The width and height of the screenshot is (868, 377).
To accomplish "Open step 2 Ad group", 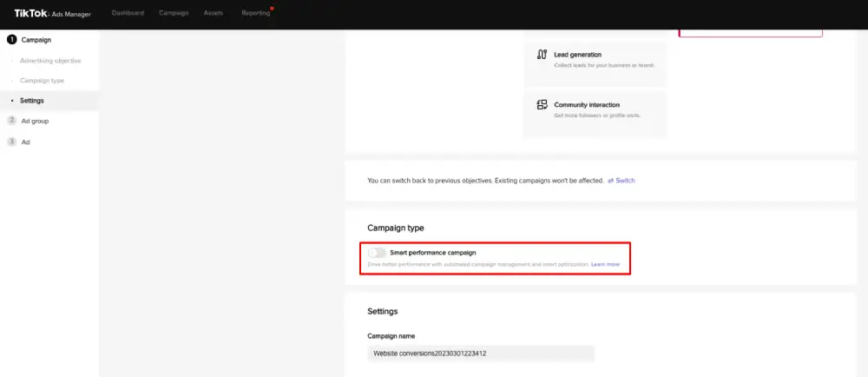I will point(35,121).
